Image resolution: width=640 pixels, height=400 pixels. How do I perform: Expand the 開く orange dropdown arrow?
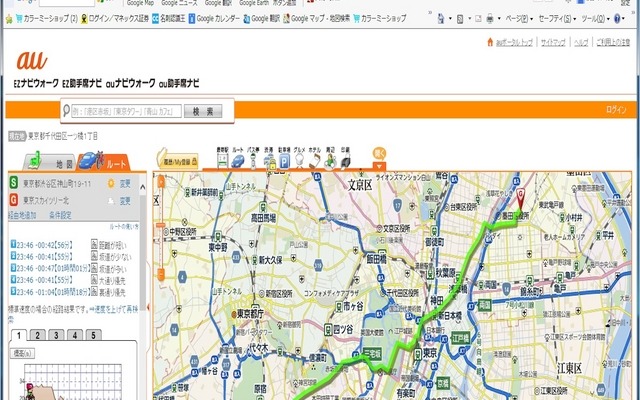coord(380,167)
